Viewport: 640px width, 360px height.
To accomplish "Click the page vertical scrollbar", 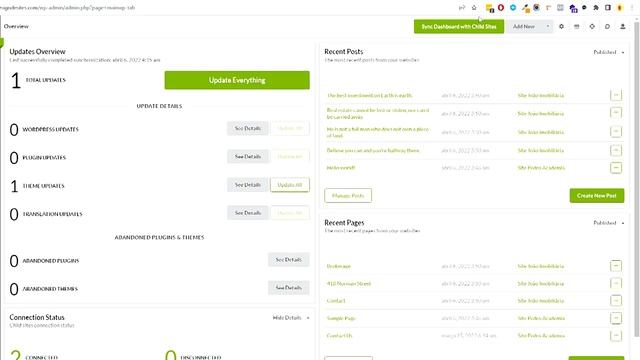I will pos(637,180).
